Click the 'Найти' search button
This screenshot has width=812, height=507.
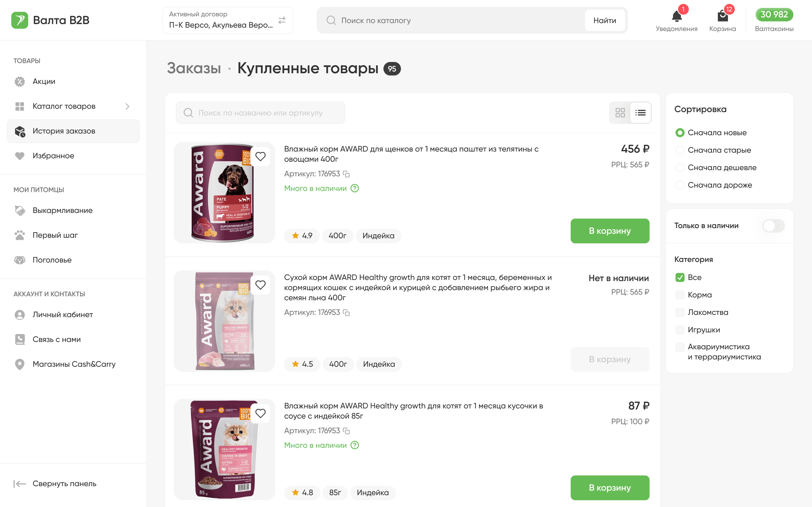(x=604, y=21)
